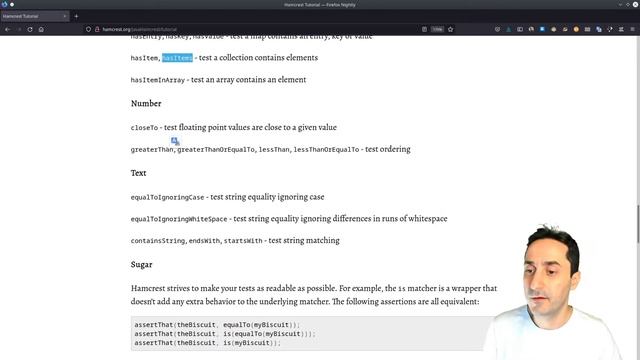This screenshot has width=640, height=360.
Task: Reload the Hamcrest Tutorial page
Action: [30, 29]
